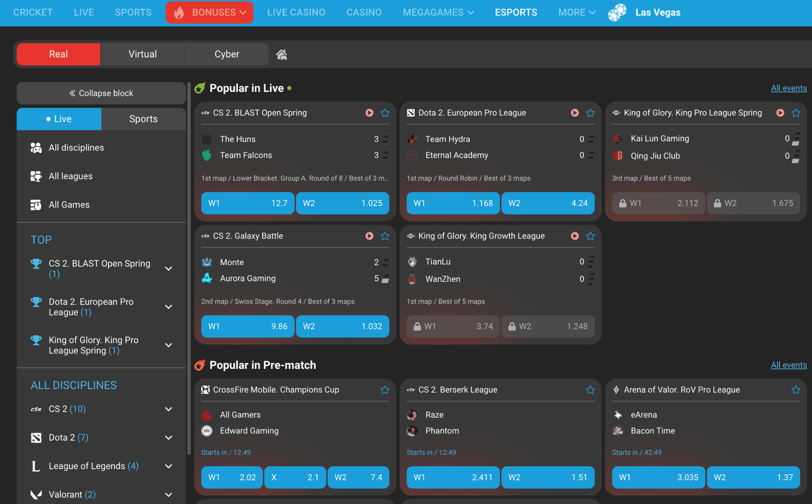The width and height of the screenshot is (812, 504).
Task: Collapse the left sidebar block
Action: (101, 93)
